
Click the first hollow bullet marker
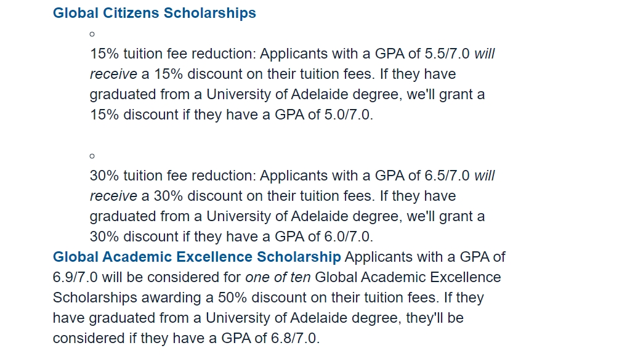(x=92, y=34)
